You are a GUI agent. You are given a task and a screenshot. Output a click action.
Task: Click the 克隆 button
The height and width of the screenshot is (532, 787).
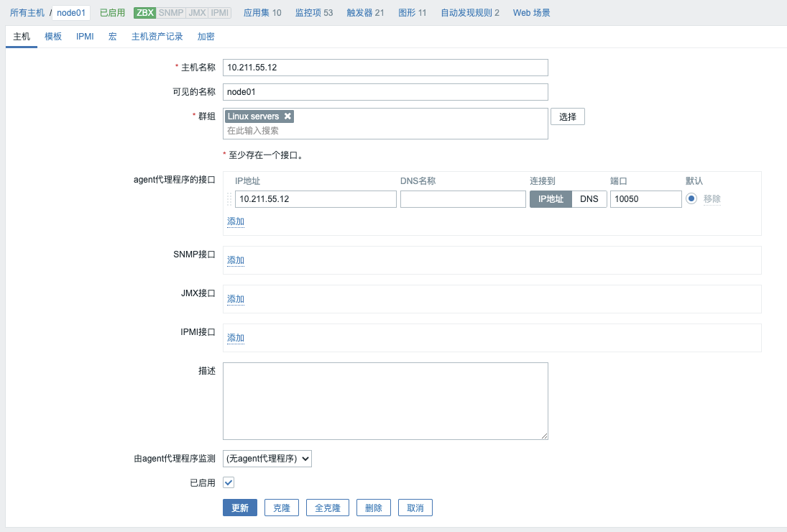tap(282, 508)
